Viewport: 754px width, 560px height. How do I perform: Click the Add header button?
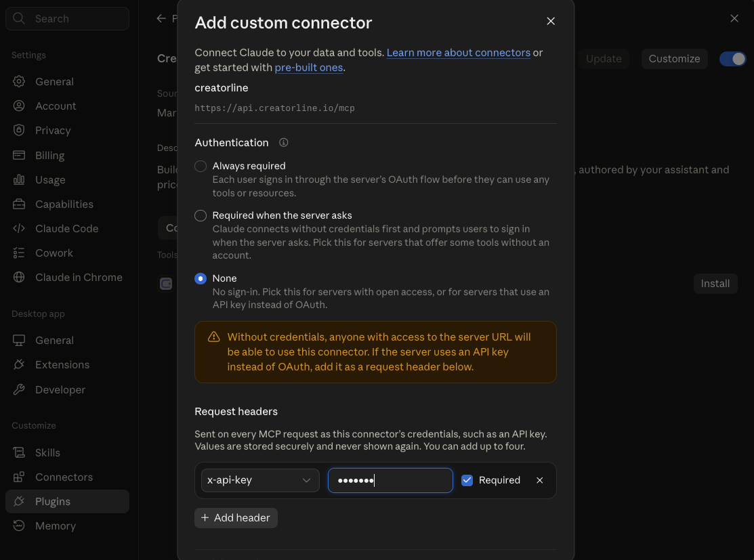click(236, 518)
